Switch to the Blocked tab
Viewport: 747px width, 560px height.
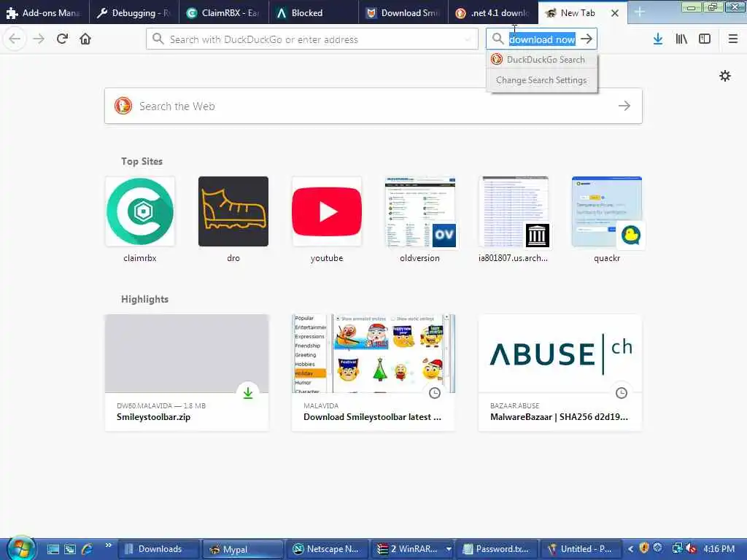point(314,13)
